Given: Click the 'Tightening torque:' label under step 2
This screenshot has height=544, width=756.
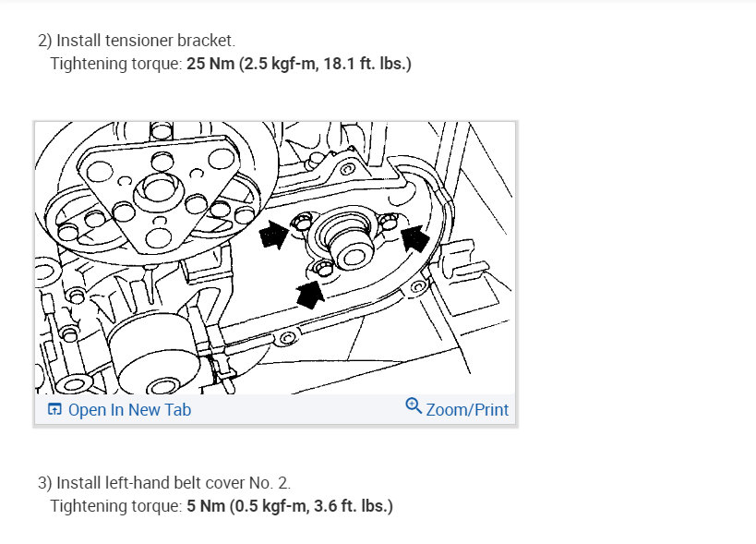Looking at the screenshot, I should [x=116, y=64].
